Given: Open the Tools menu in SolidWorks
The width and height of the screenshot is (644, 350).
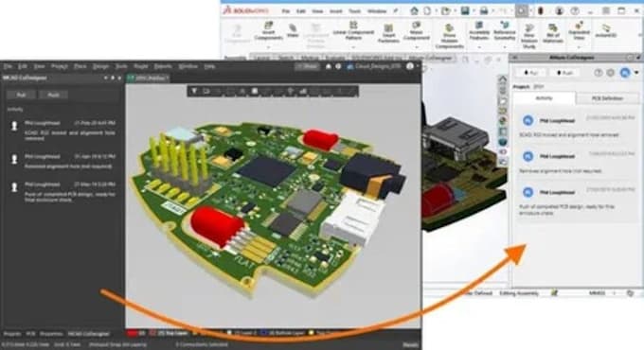Looking at the screenshot, I should (x=355, y=11).
